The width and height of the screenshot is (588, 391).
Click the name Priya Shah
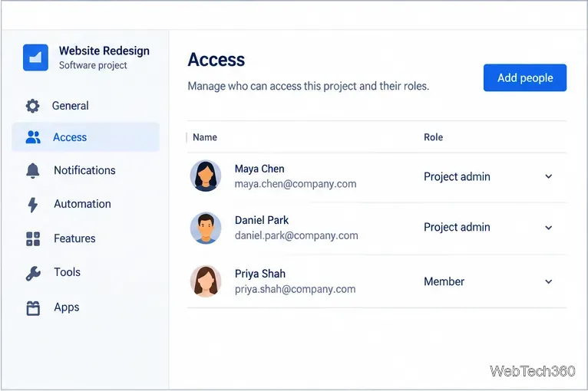coord(260,274)
